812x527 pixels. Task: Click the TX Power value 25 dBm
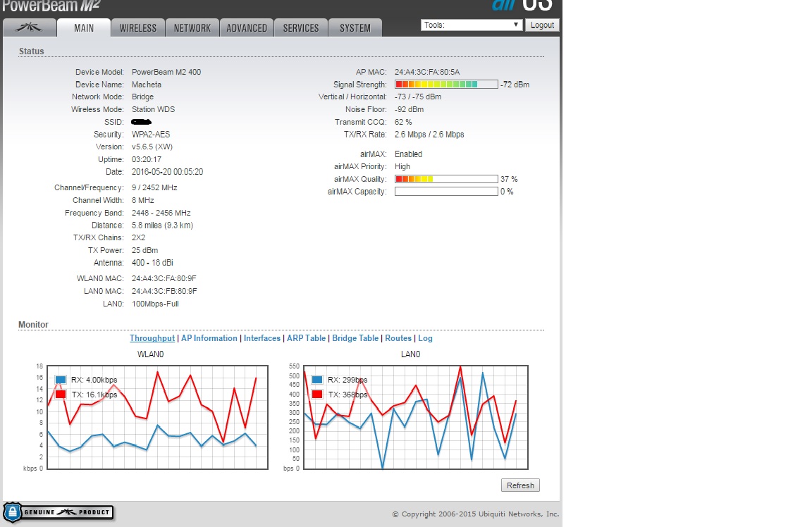(x=145, y=250)
